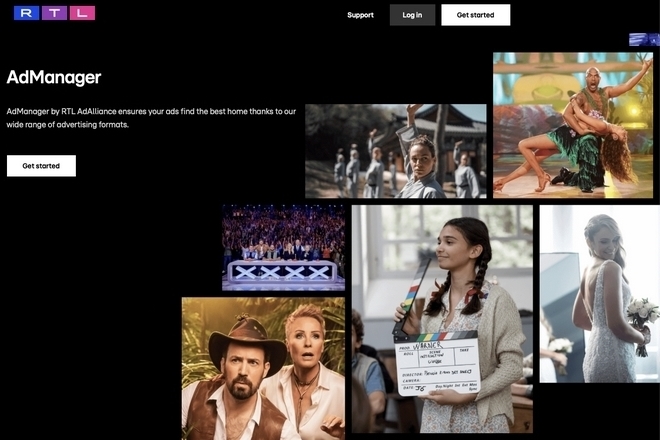Open the jungle hosts photo with hat
Screen dimensions: 660x440
[263, 369]
